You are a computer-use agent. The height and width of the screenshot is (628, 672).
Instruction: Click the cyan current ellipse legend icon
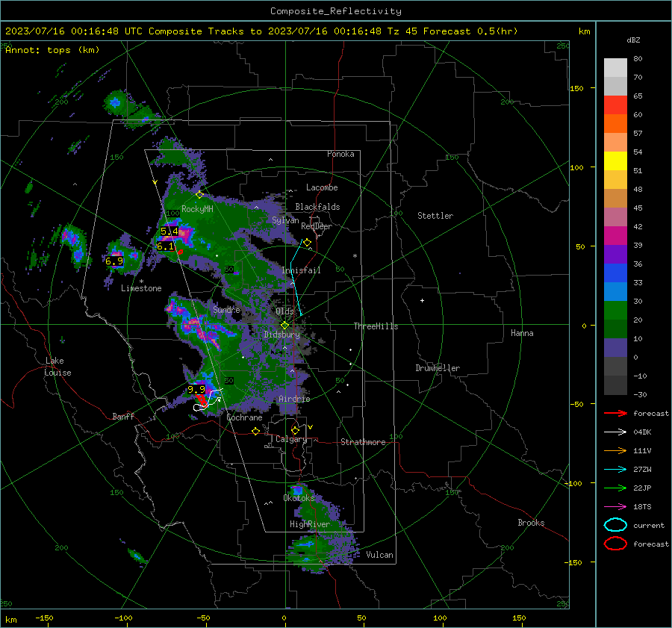click(x=615, y=525)
